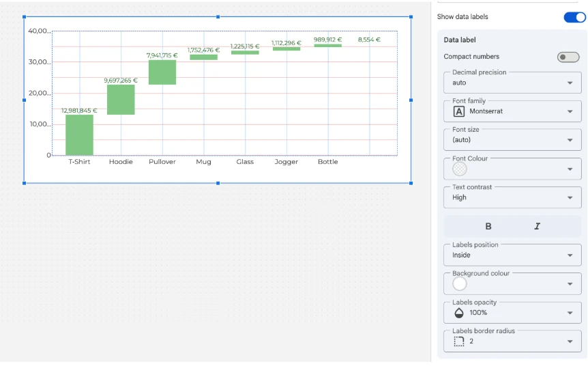Screen dimensions: 588x366
Task: Open Labels border radius dropdown
Action: 512,341
